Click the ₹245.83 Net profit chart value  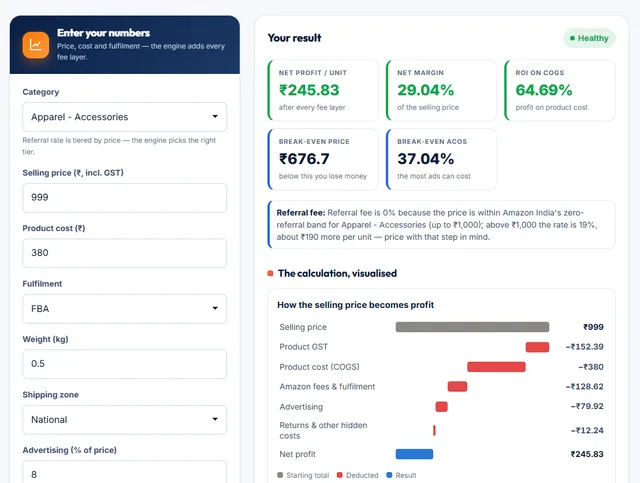click(587, 454)
